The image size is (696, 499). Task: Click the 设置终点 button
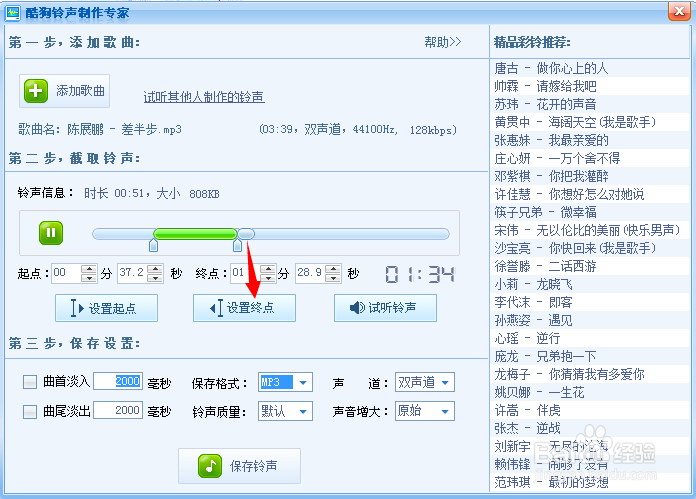[244, 308]
